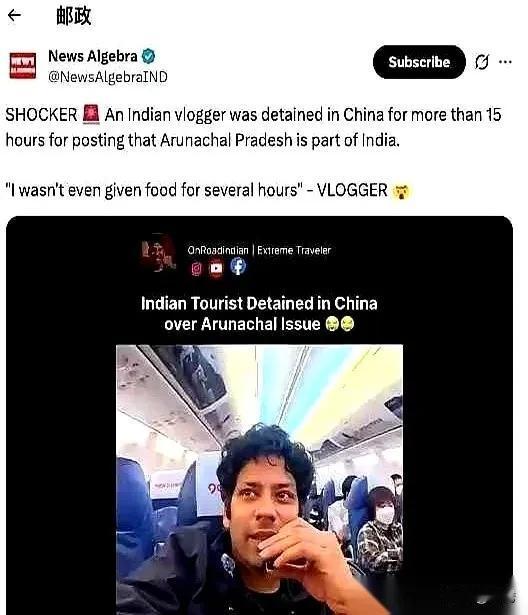Click the YouTube icon in video
This screenshot has width=528, height=615.
(216, 268)
